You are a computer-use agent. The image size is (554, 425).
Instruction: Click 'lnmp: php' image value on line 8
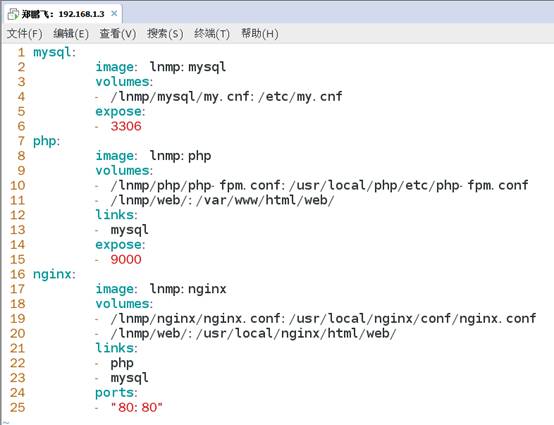pos(181,156)
